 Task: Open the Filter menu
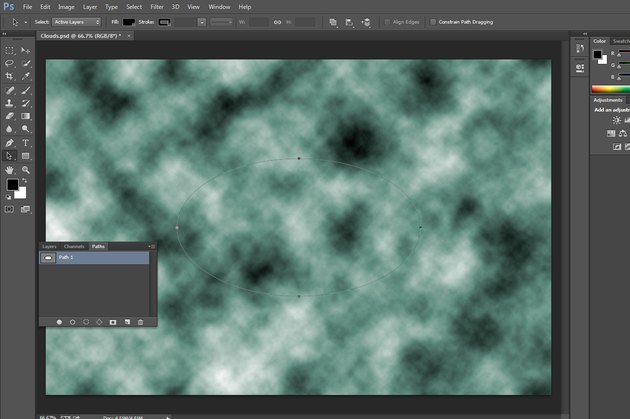pyautogui.click(x=157, y=7)
